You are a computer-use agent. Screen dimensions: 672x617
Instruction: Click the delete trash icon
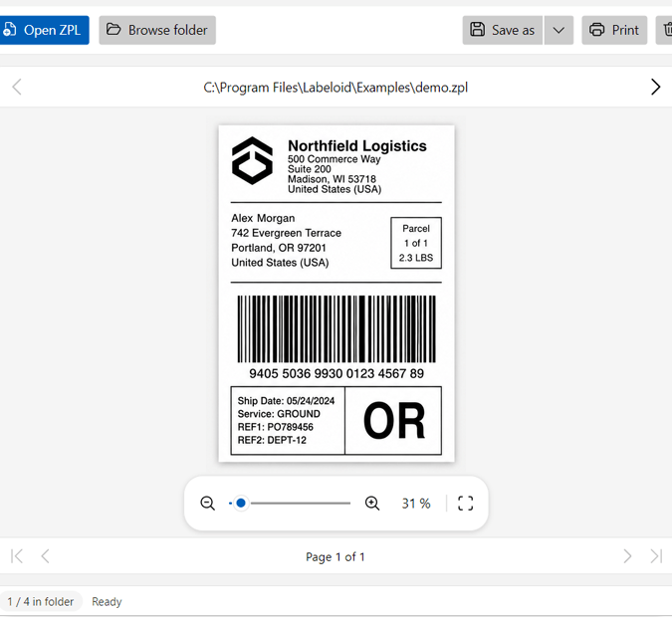pos(666,30)
